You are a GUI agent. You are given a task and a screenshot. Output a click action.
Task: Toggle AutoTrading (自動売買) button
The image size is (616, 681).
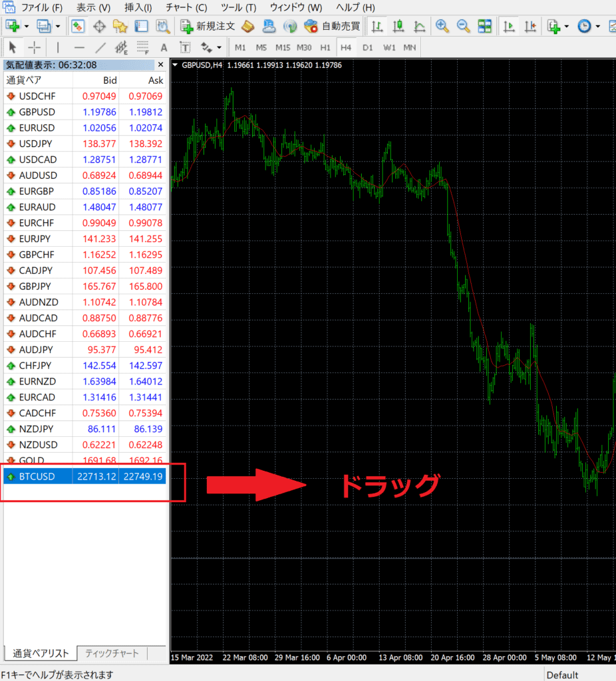click(332, 27)
